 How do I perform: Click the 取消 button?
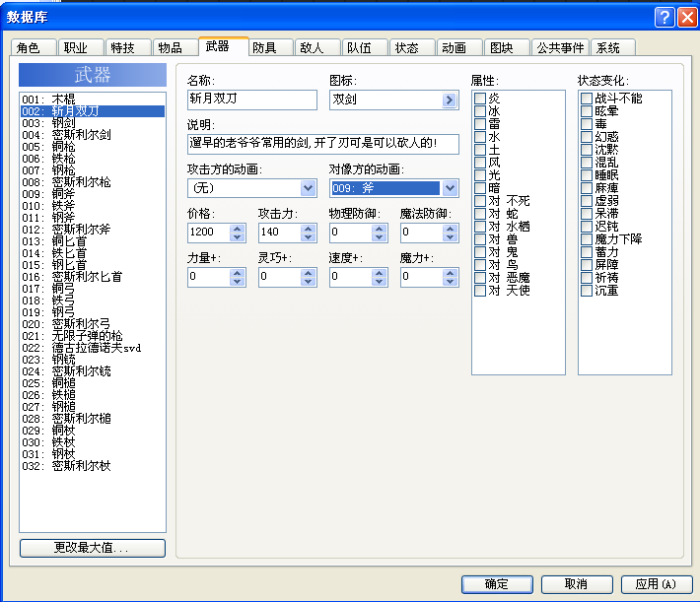[577, 584]
